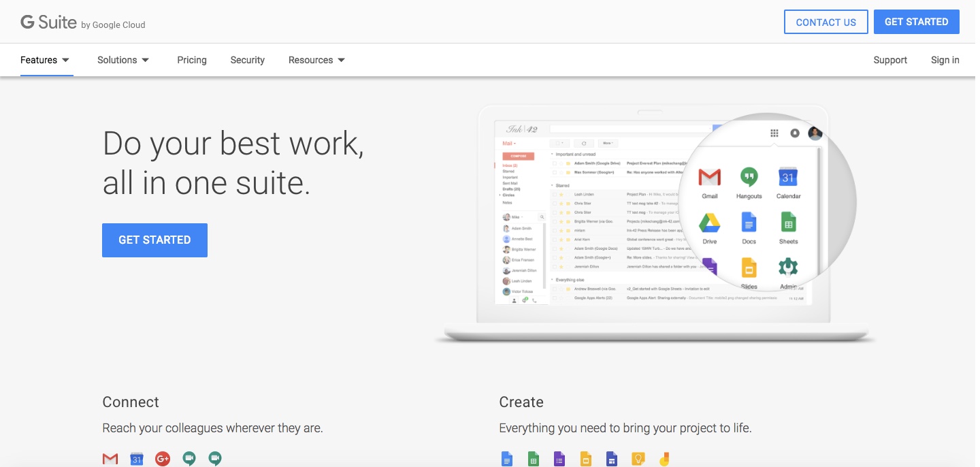This screenshot has height=467, width=980.
Task: Open the CONTACT US button
Action: (x=826, y=21)
